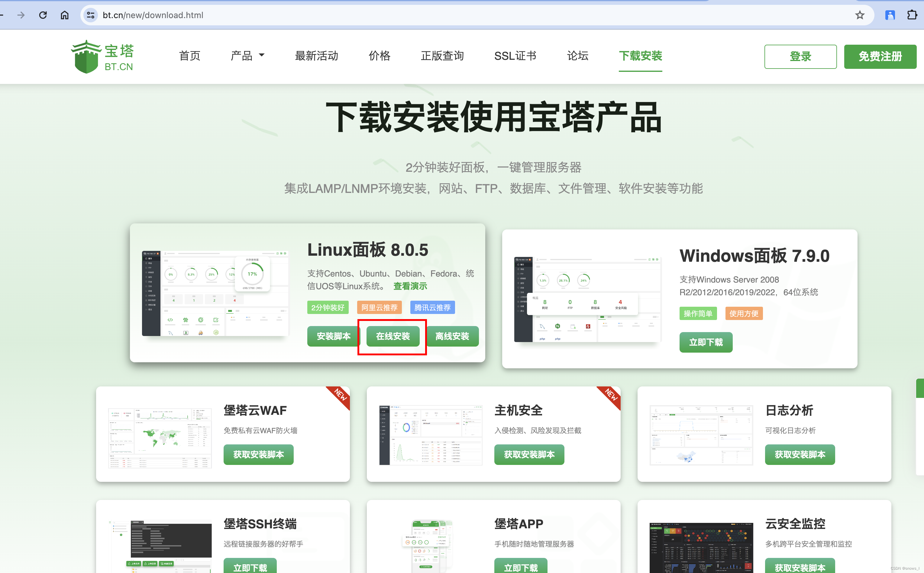Click the 离线安装 button
924x573 pixels.
(452, 336)
